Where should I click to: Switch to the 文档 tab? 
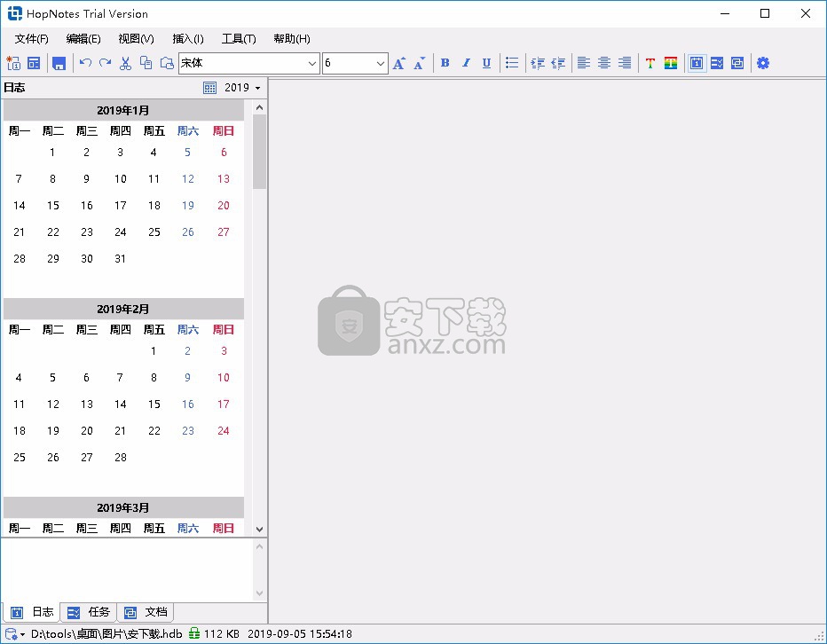point(146,612)
